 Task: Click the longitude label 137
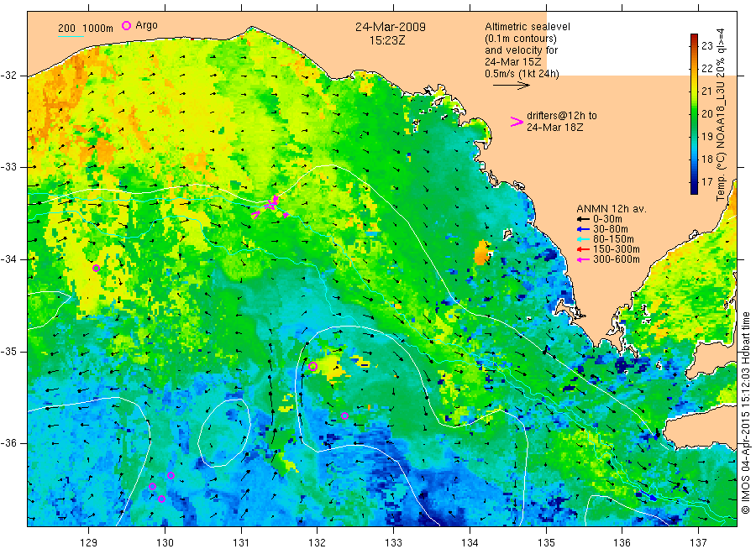coord(698,543)
